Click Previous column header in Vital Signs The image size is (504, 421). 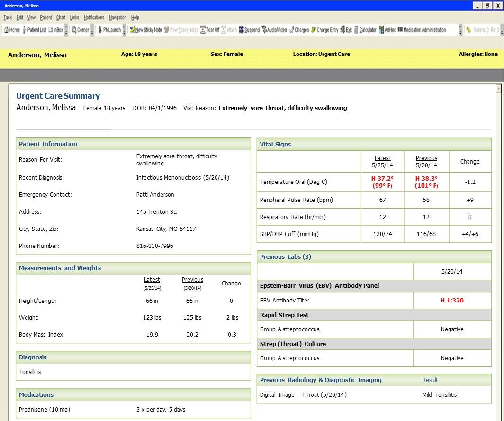(x=426, y=158)
